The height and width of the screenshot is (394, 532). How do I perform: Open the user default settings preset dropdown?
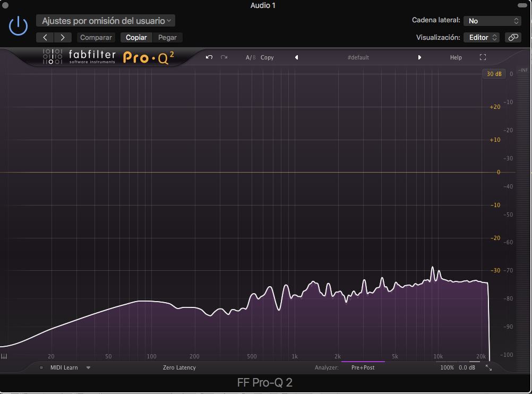[106, 21]
